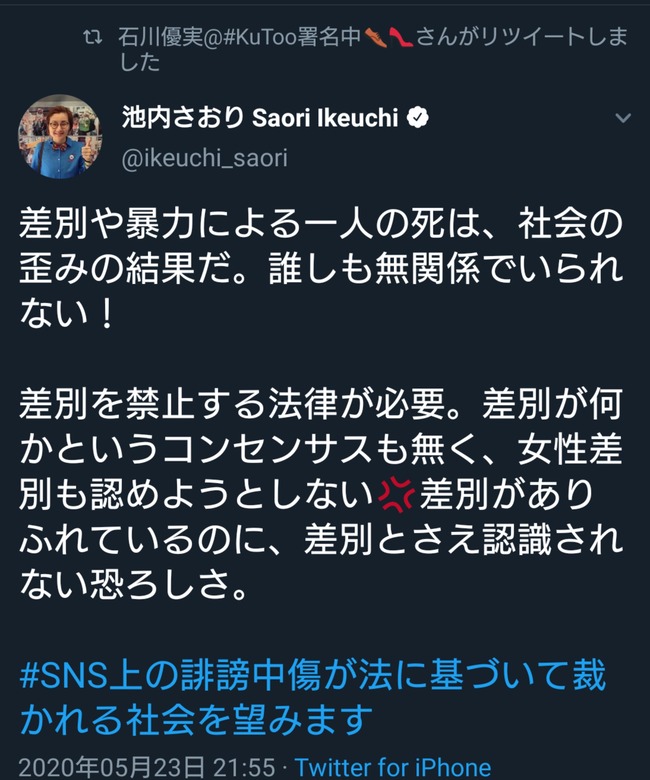Click the line ending ない恐ろしさ。
Viewport: 650px width, 780px height.
click(x=133, y=585)
